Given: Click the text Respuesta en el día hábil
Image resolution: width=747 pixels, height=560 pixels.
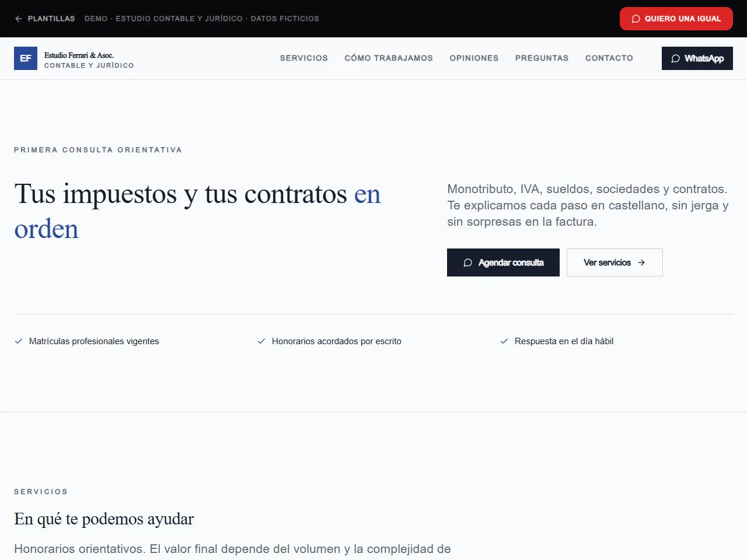Looking at the screenshot, I should [564, 341].
